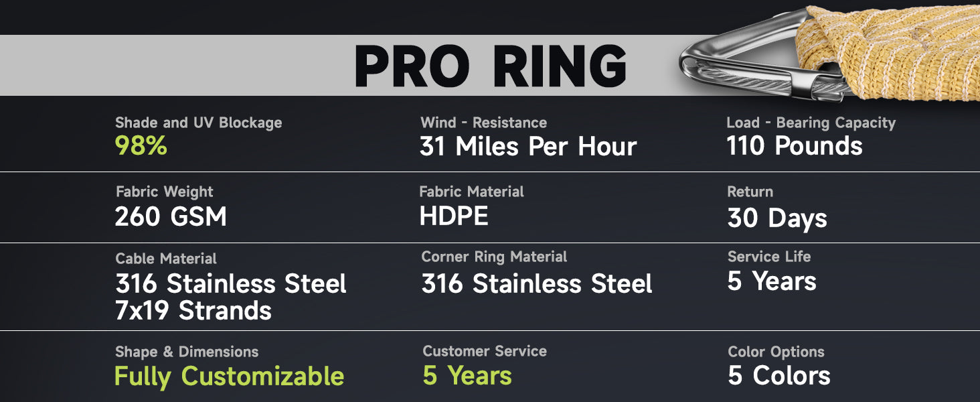Click the 98% UV blockage value
980x402 pixels.
pyautogui.click(x=141, y=146)
